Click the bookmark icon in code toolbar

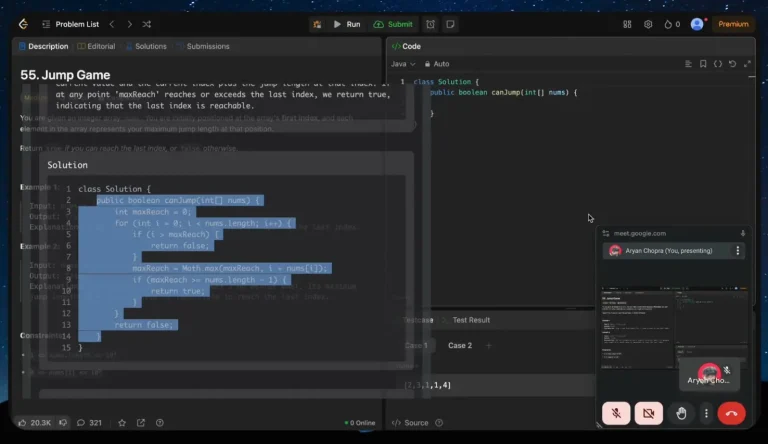click(703, 64)
